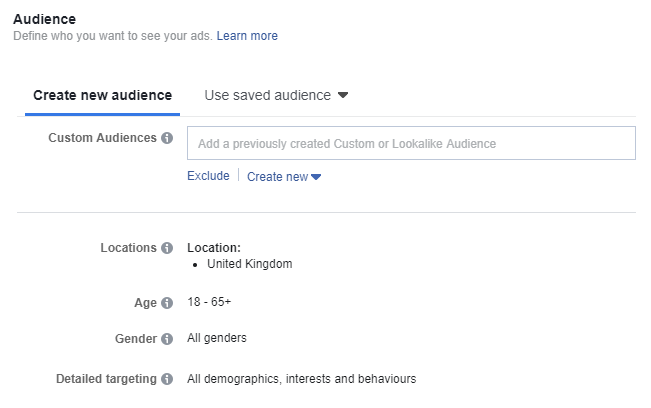Image resolution: width=651 pixels, height=408 pixels.
Task: Open the Learn more link
Action: [x=247, y=36]
